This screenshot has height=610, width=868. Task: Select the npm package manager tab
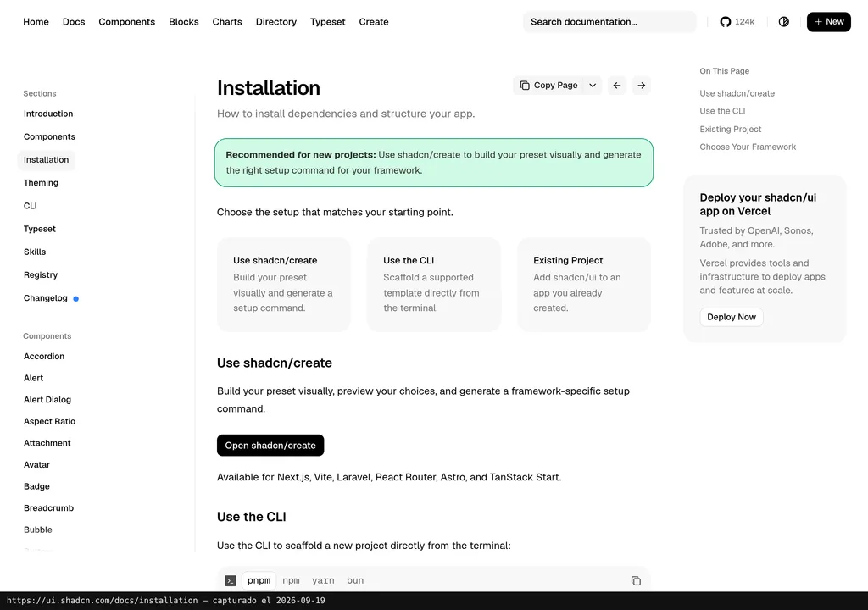coord(291,580)
